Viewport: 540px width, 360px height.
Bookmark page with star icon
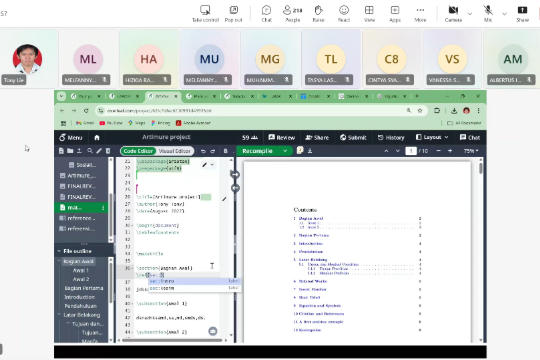419,111
